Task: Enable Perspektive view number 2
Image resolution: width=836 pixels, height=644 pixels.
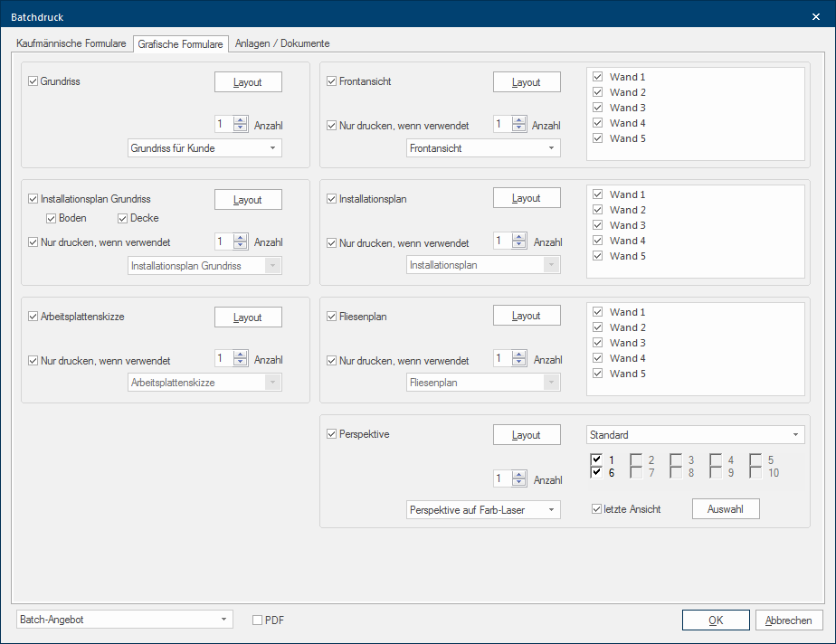Action: click(636, 459)
